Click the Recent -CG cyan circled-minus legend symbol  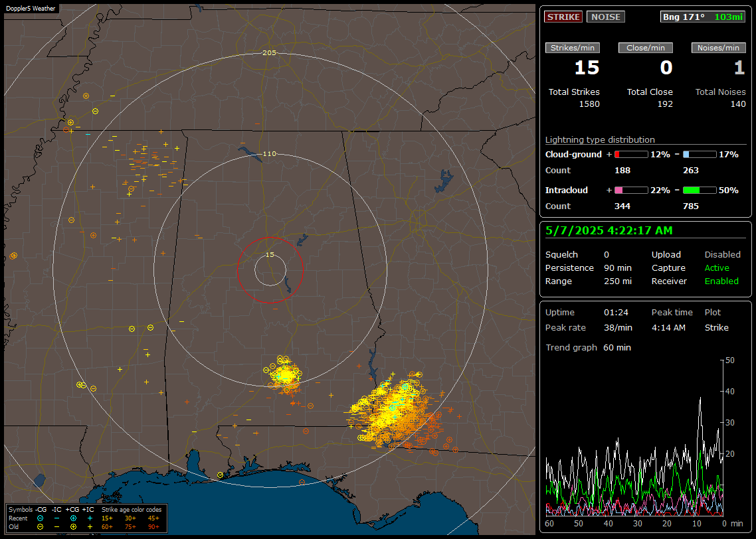click(40, 518)
